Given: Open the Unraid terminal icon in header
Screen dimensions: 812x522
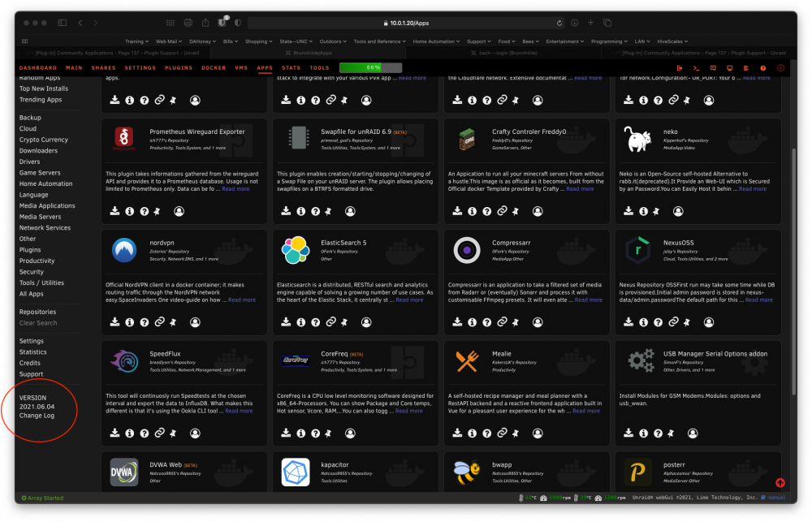Looking at the screenshot, I should [x=696, y=68].
